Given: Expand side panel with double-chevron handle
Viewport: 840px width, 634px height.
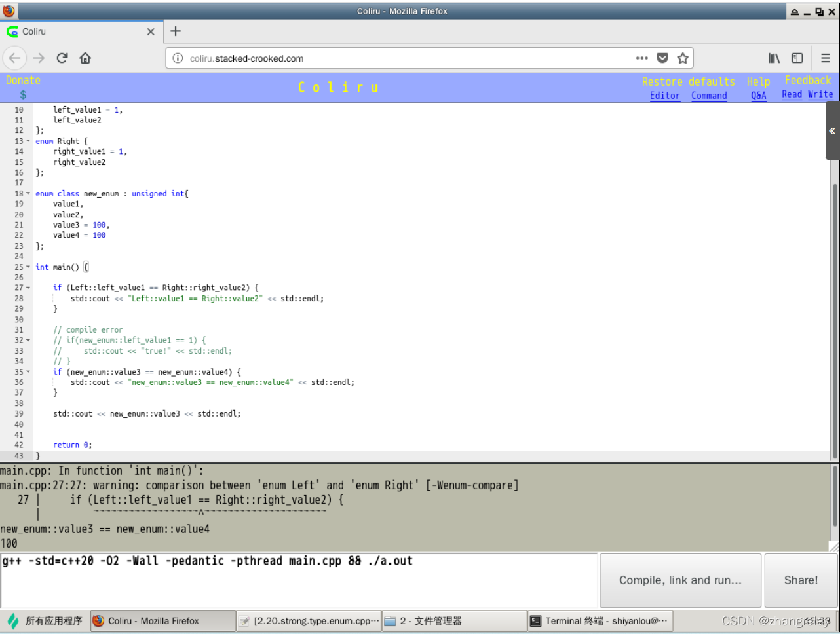Looking at the screenshot, I should [x=831, y=131].
